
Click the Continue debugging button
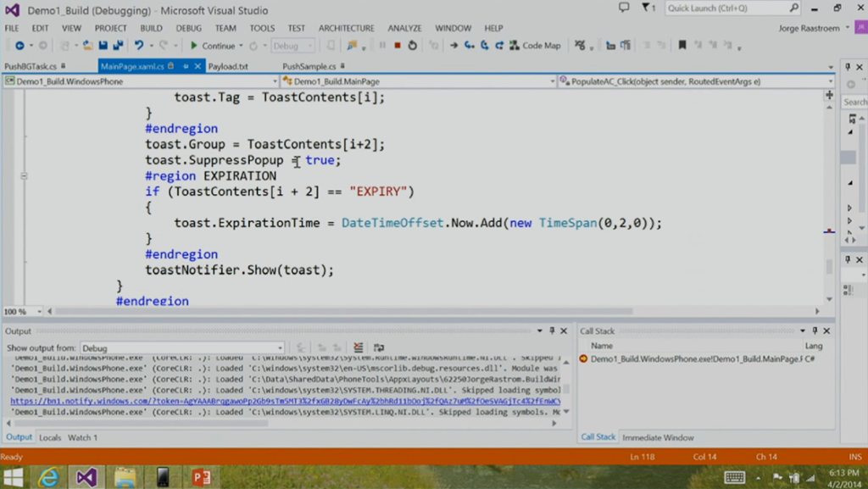tap(213, 46)
